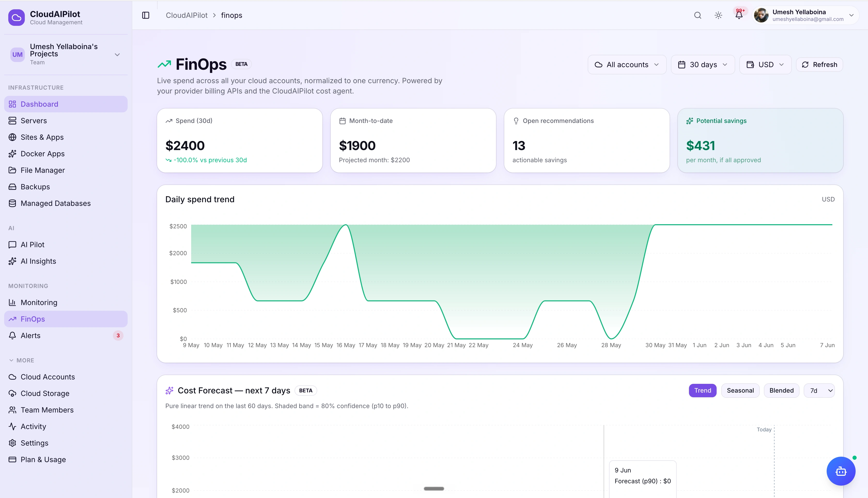Image resolution: width=868 pixels, height=498 pixels.
Task: Open notifications bell with 99+ badge
Action: (739, 15)
